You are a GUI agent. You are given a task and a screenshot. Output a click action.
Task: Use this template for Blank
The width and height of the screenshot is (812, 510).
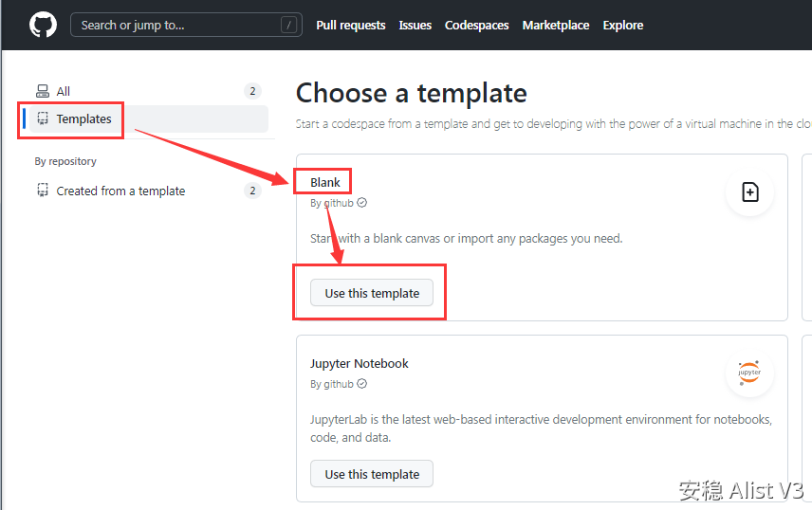pyautogui.click(x=372, y=293)
